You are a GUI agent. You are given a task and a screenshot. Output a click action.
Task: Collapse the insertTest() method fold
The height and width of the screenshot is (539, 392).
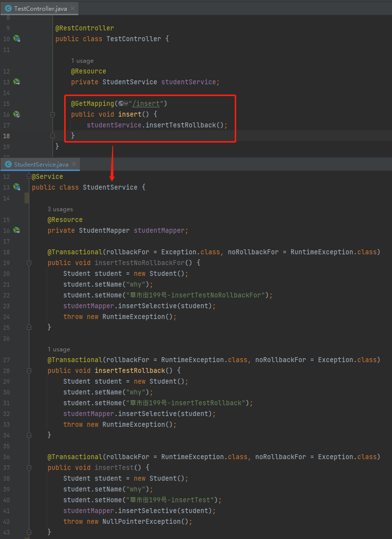coord(29,468)
